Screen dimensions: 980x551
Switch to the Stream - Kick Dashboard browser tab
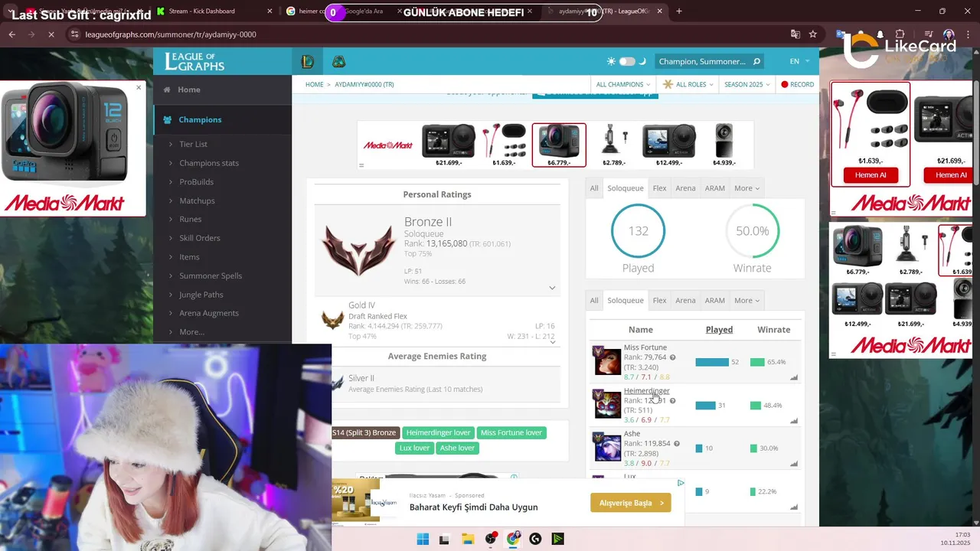coord(214,11)
